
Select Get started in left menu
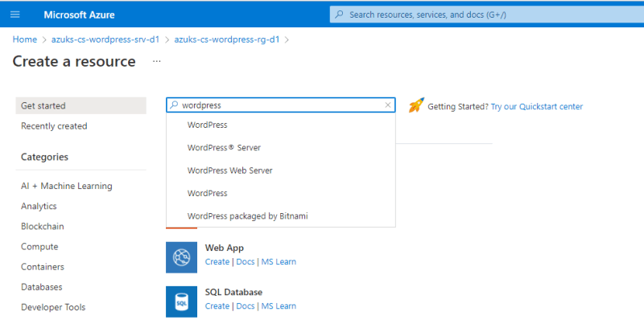click(81, 105)
